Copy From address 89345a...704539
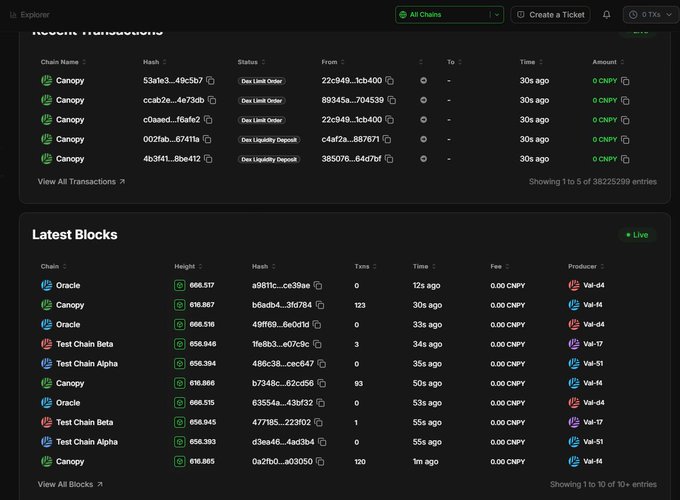680x500 pixels. tap(392, 100)
